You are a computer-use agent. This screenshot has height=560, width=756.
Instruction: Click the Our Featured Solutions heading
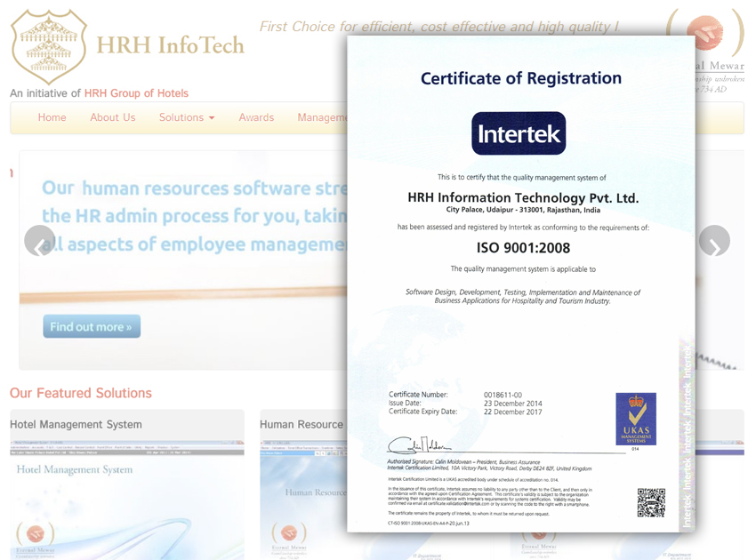click(81, 393)
